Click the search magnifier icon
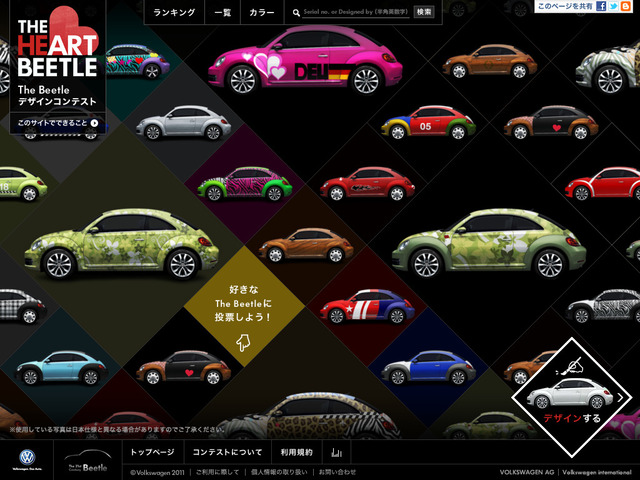 (x=296, y=13)
